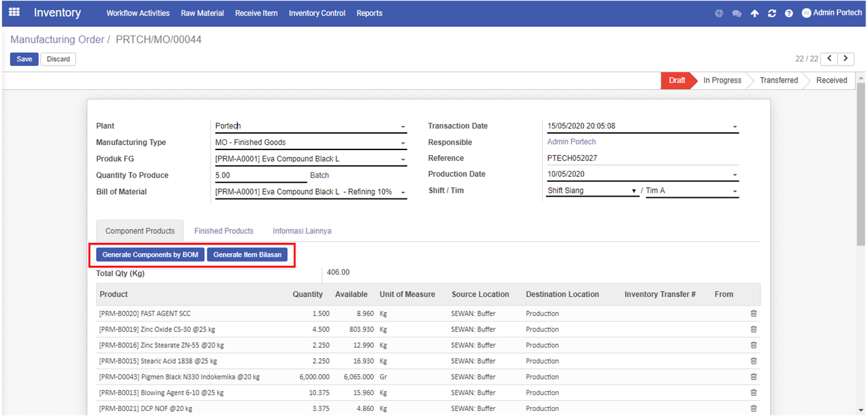Open the Bill of Material dropdown
Image resolution: width=868 pixels, height=416 pixels.
pos(403,192)
